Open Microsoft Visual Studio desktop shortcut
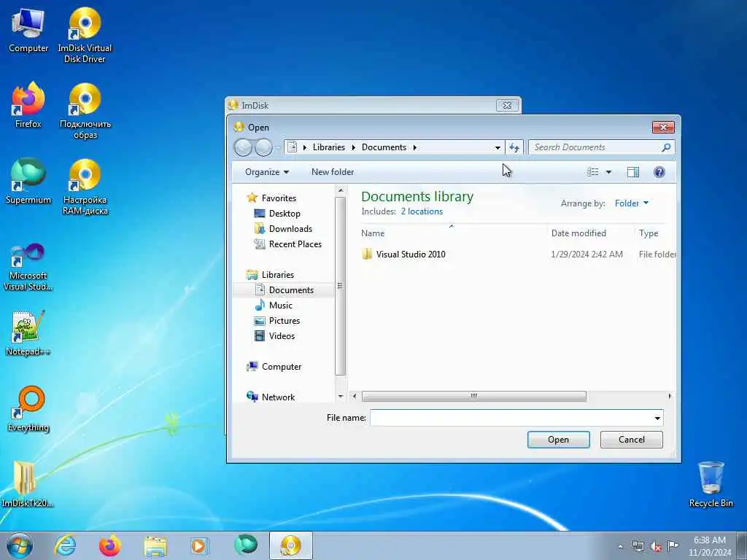The height and width of the screenshot is (560, 747). (28, 268)
